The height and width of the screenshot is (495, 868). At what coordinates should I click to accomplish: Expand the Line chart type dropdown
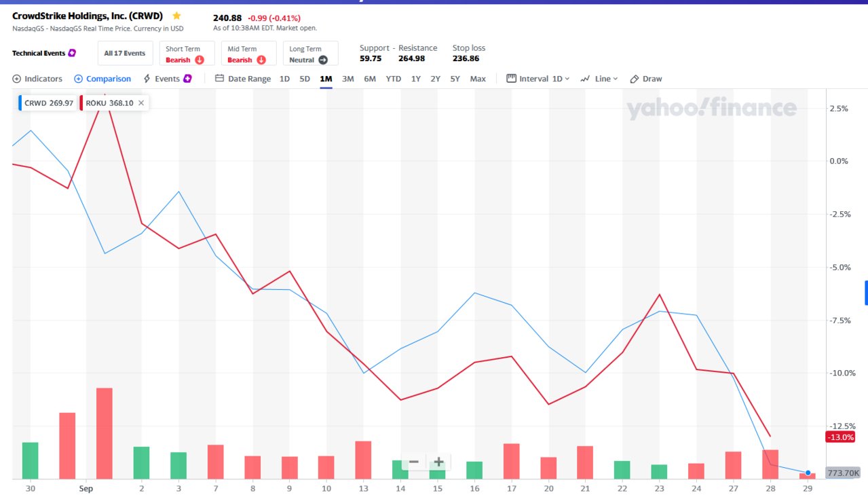coord(599,79)
